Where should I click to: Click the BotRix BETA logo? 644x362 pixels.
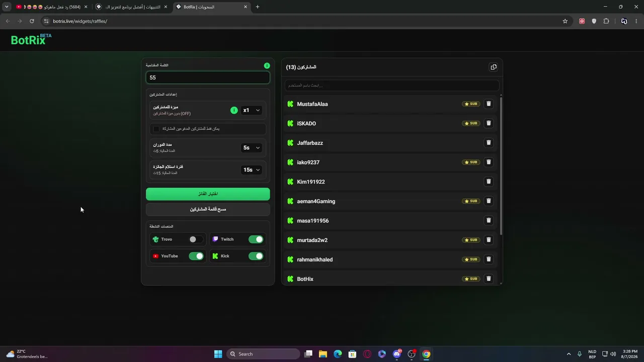click(x=31, y=40)
